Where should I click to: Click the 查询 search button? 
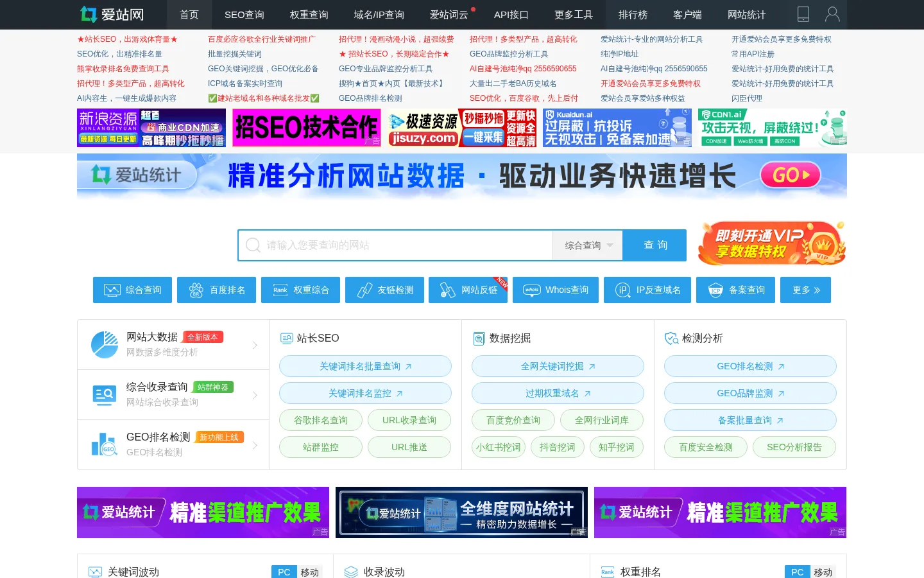click(x=655, y=245)
